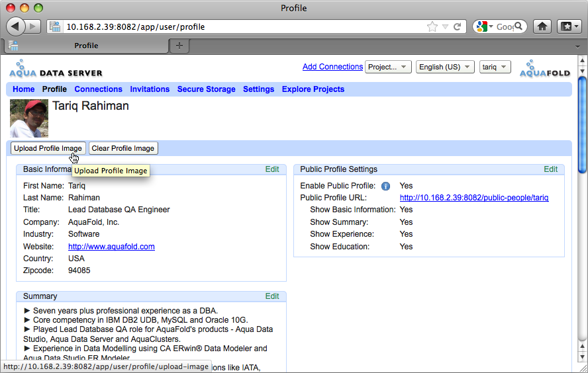Click the Clear Profile Image button

(x=123, y=148)
